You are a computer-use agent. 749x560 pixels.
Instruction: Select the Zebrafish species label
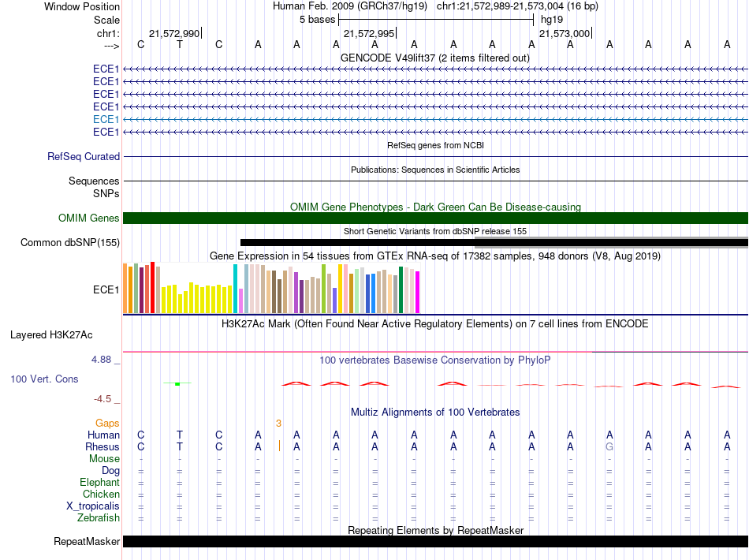(x=99, y=518)
